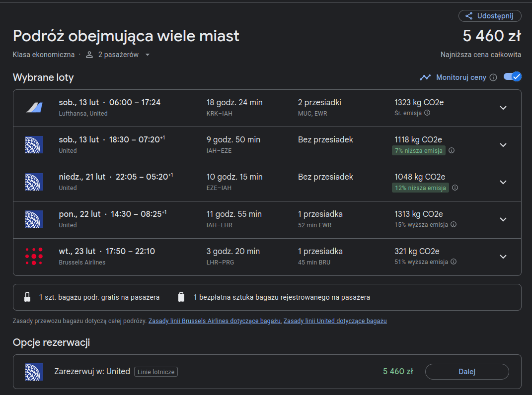Click United logo in IAH–EZE row
This screenshot has width=532, height=395.
click(x=34, y=145)
